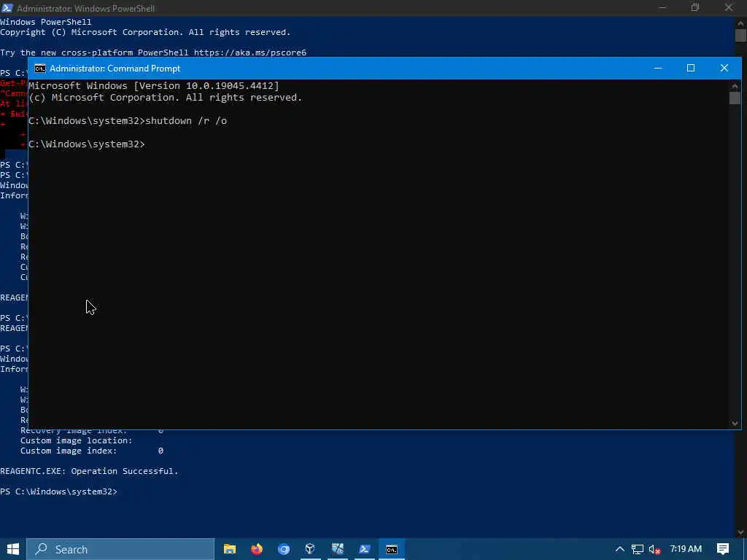This screenshot has height=560, width=747.
Task: Show hidden system tray icons
Action: point(620,549)
